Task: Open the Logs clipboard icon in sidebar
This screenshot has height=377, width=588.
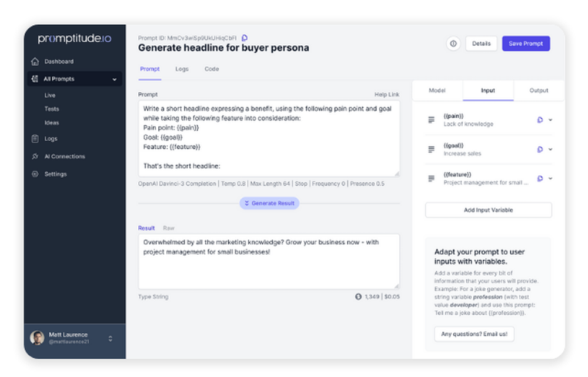Action: coord(35,138)
